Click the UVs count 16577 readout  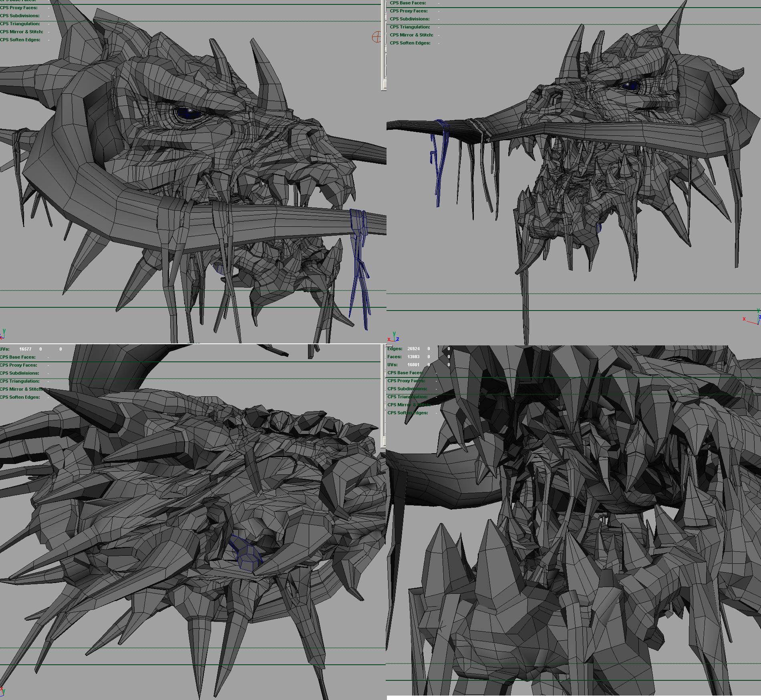(25, 349)
